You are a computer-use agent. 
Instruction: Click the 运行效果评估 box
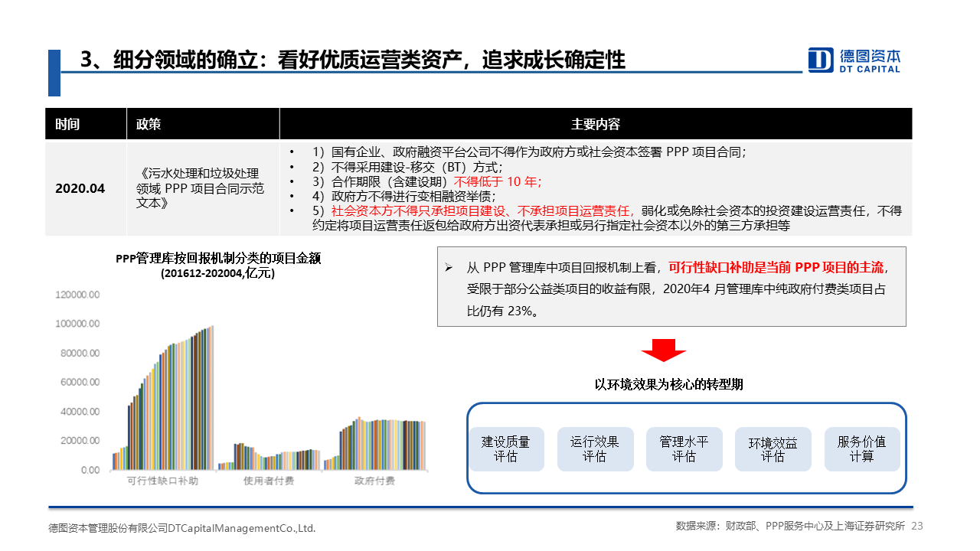click(x=595, y=448)
